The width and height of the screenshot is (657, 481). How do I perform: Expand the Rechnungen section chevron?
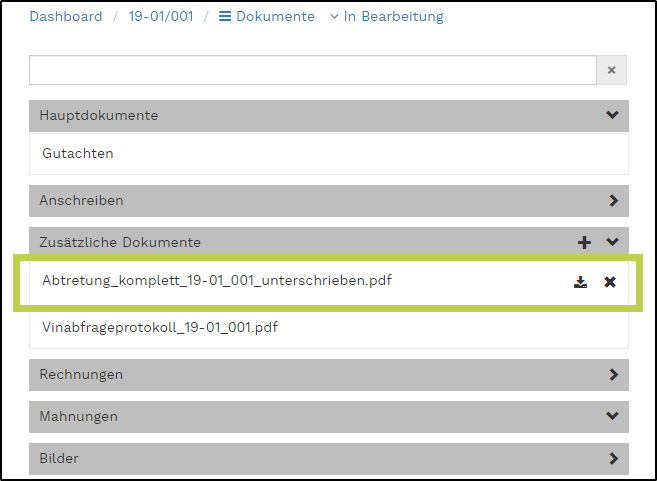tap(613, 374)
